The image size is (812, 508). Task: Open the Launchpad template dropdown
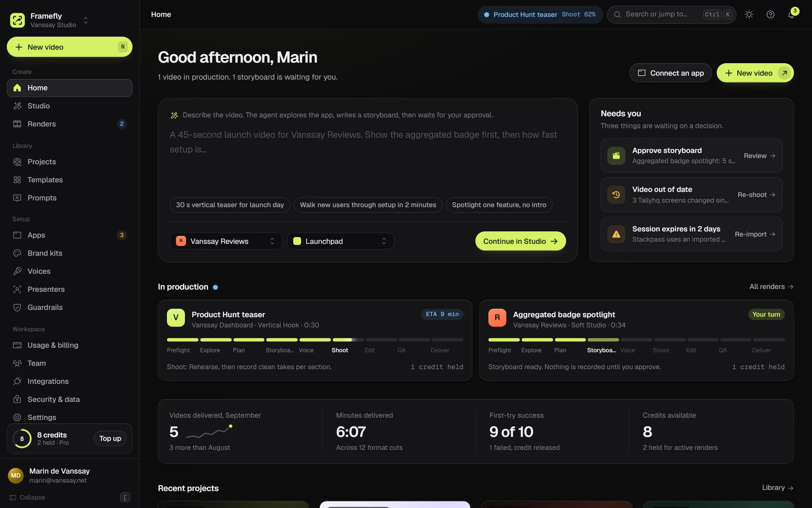[x=340, y=241]
